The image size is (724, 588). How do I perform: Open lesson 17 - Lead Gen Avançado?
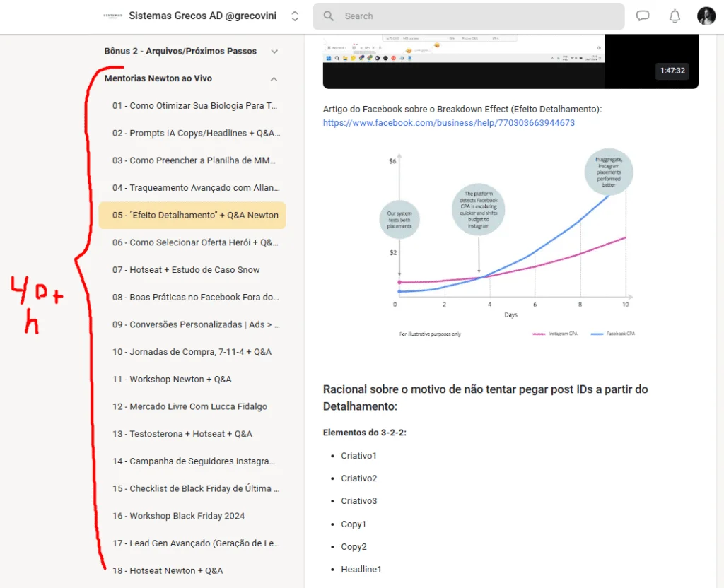tap(192, 543)
